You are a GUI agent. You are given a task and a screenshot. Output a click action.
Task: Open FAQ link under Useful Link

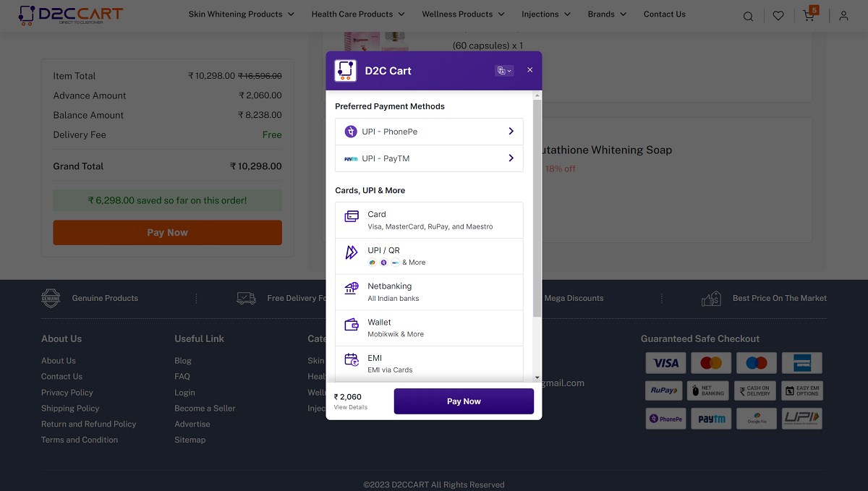click(182, 377)
